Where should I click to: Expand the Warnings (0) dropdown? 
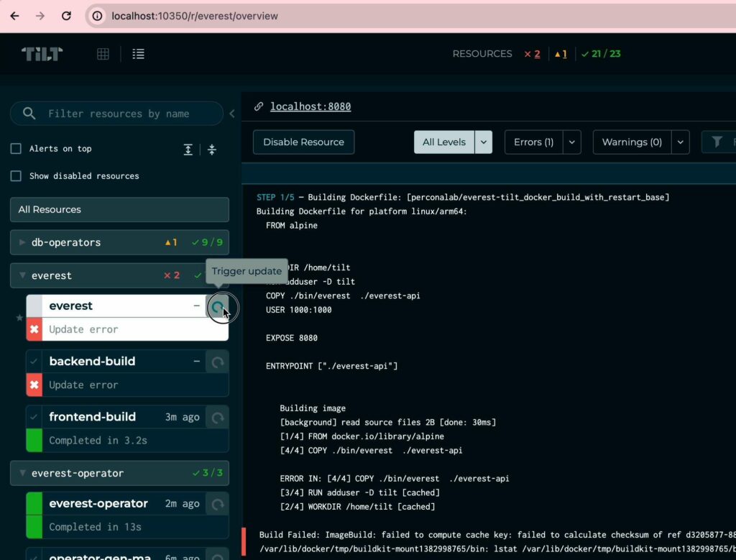tap(680, 142)
